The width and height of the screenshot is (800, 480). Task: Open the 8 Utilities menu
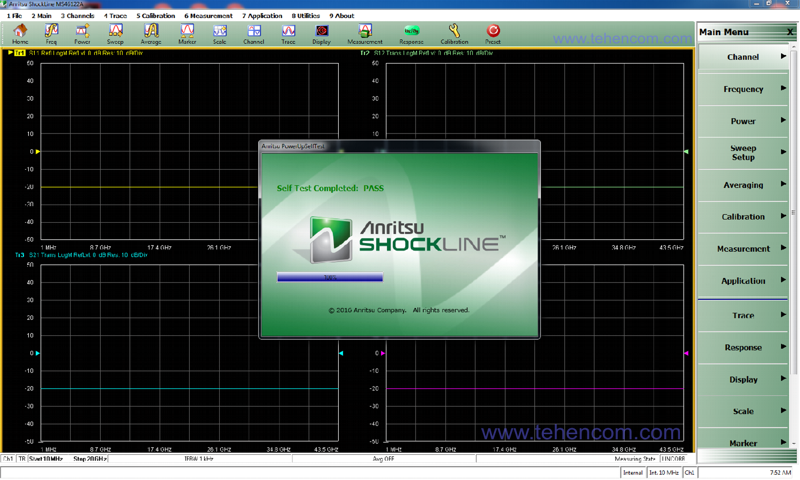click(306, 16)
